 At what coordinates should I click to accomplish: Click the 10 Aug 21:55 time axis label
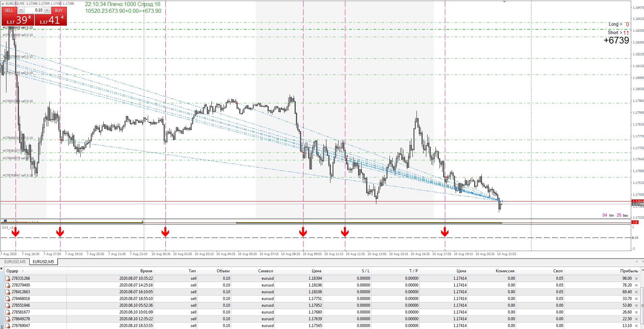[507, 254]
